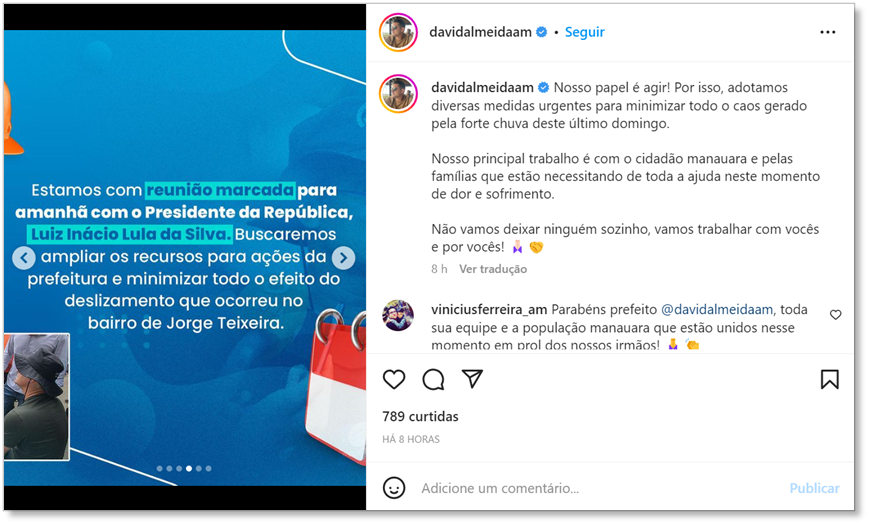The width and height of the screenshot is (869, 525).
Task: Open comments with the speech bubble icon
Action: click(433, 380)
